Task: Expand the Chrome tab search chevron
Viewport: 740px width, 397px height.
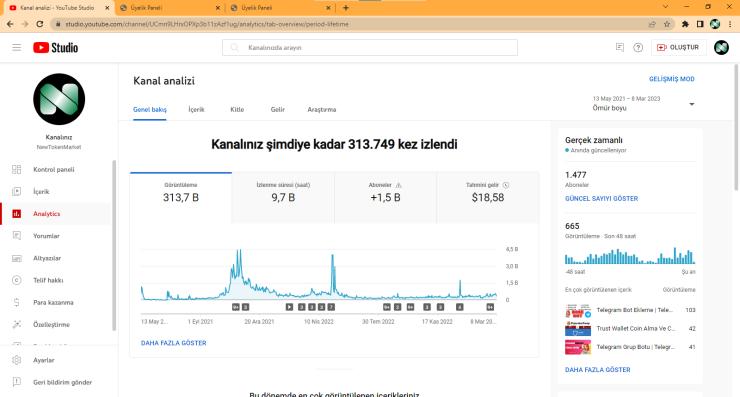Action: [x=665, y=7]
